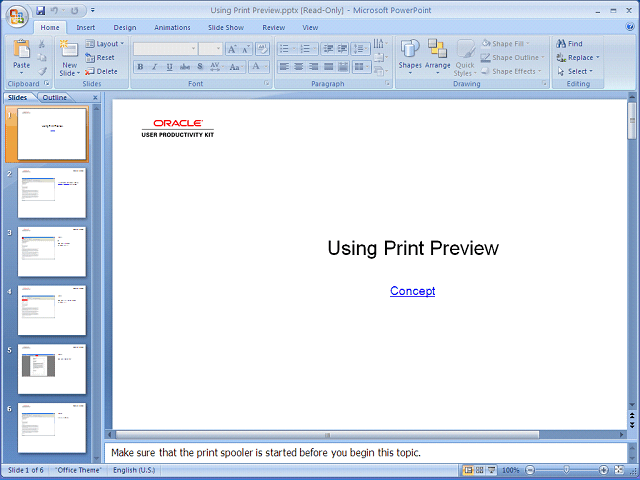The image size is (640, 480).
Task: Click Zoom In plus button
Action: (x=603, y=470)
